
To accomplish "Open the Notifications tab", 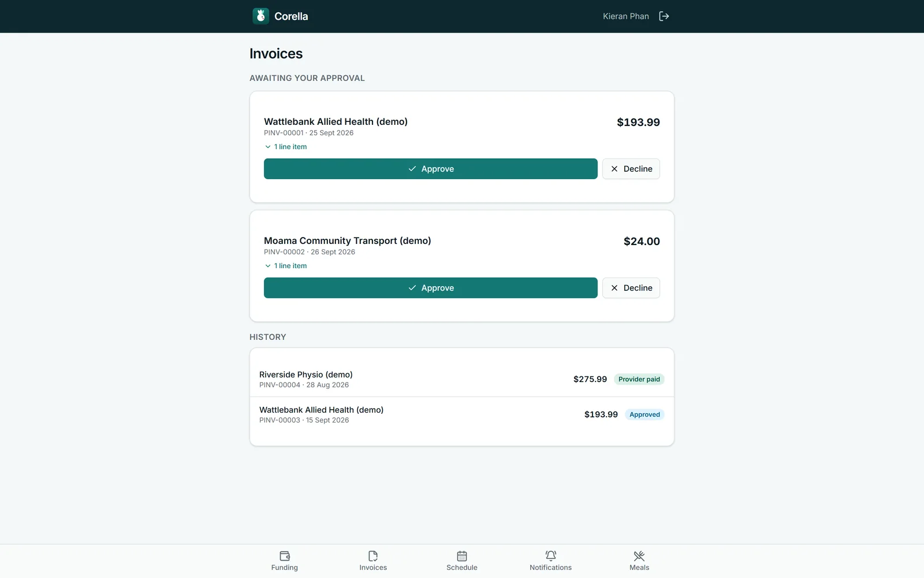I will 550,561.
